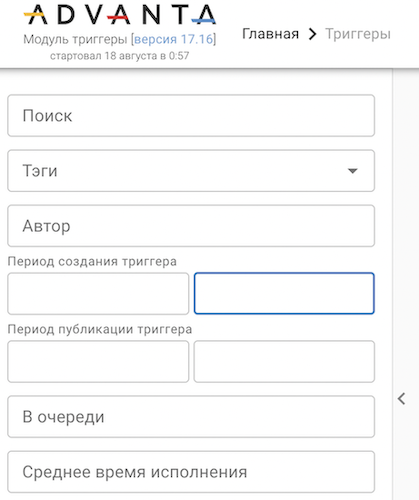This screenshot has height=500, width=419.
Task: Click the Модуль триггеры header text
Action: (75, 40)
